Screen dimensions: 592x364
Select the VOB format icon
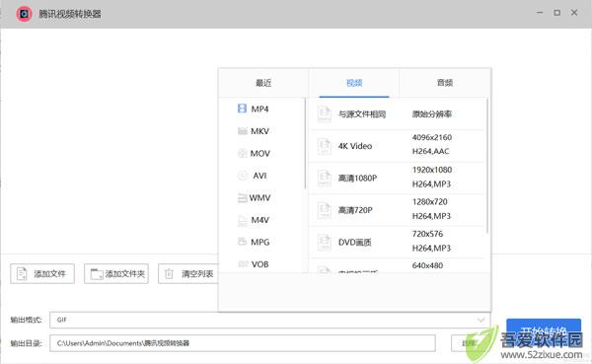pyautogui.click(x=243, y=264)
